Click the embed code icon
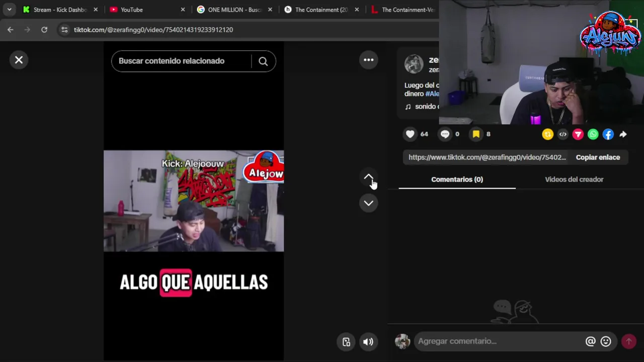This screenshot has width=644, height=362. pos(563,134)
